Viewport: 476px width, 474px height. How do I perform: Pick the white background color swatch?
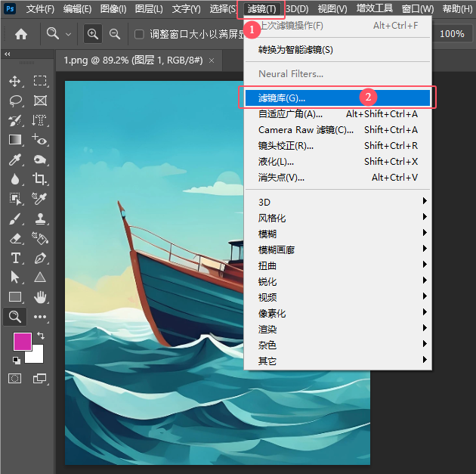tap(37, 356)
